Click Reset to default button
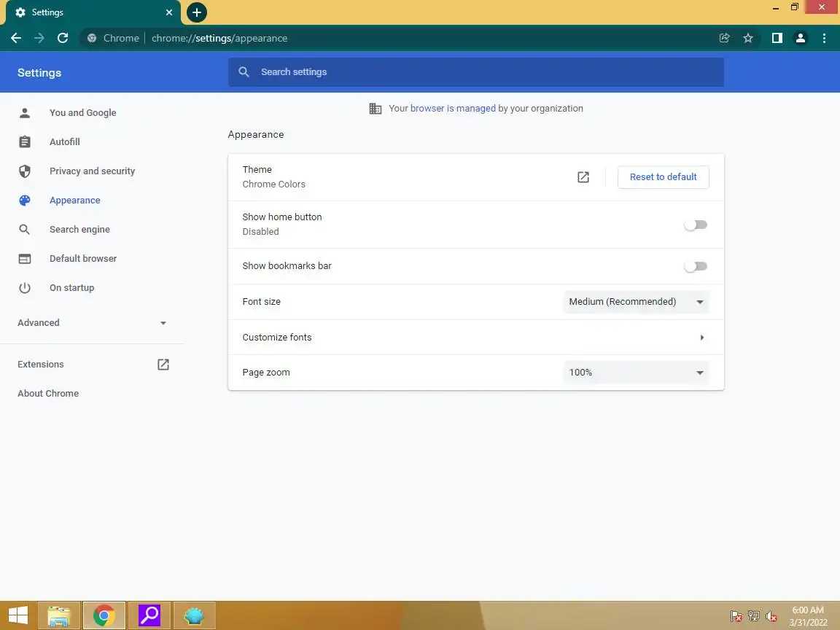Image resolution: width=840 pixels, height=630 pixels. [x=664, y=177]
